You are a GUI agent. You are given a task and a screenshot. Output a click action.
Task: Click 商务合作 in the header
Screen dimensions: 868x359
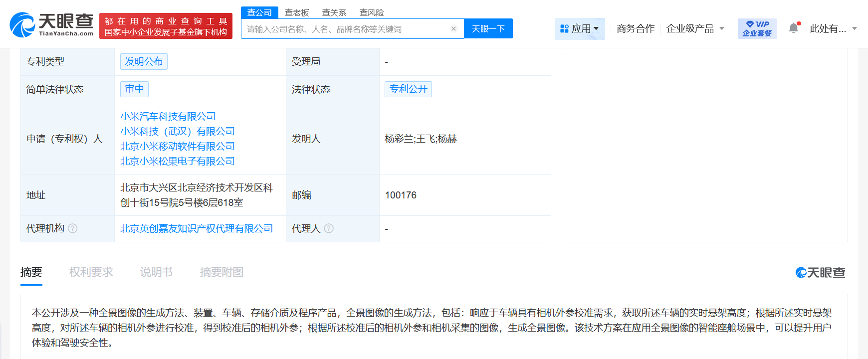coord(636,28)
